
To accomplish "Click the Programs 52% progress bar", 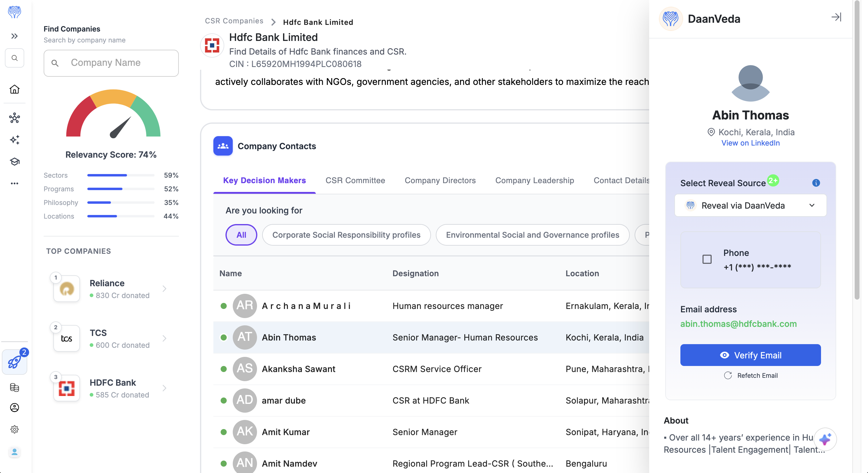I will point(121,189).
